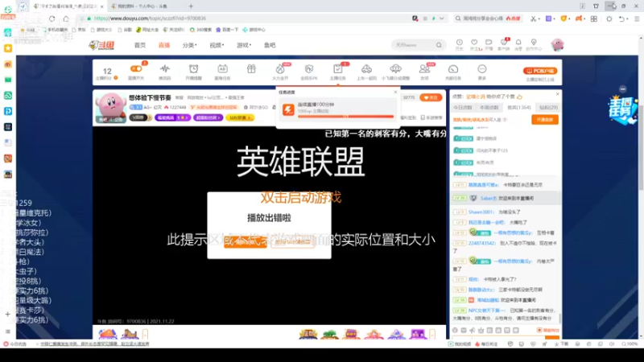This screenshot has height=362, width=644.
Task: Click the browser search box with magnifier
Action: 488,19
